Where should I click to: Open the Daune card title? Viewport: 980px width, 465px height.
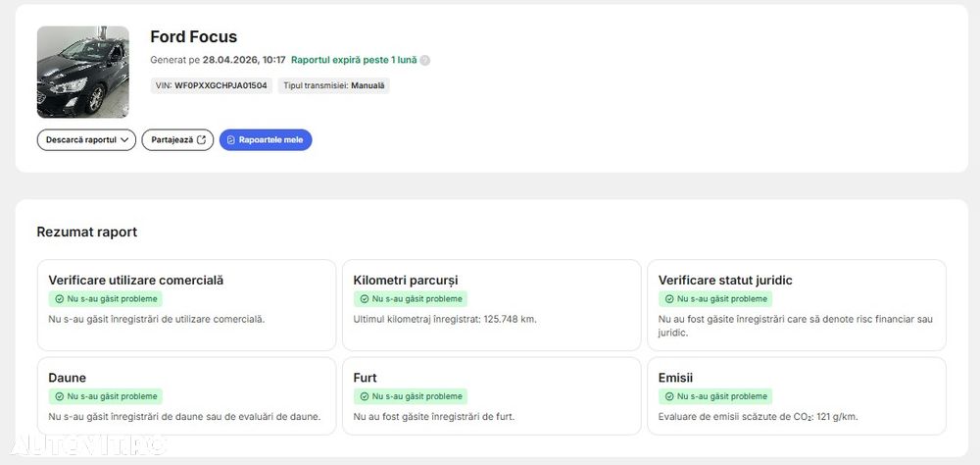67,378
